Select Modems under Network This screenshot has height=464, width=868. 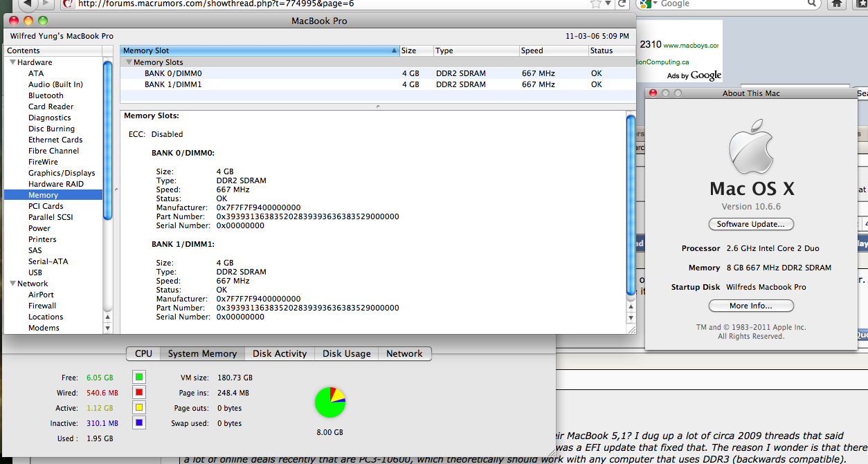pos(44,328)
